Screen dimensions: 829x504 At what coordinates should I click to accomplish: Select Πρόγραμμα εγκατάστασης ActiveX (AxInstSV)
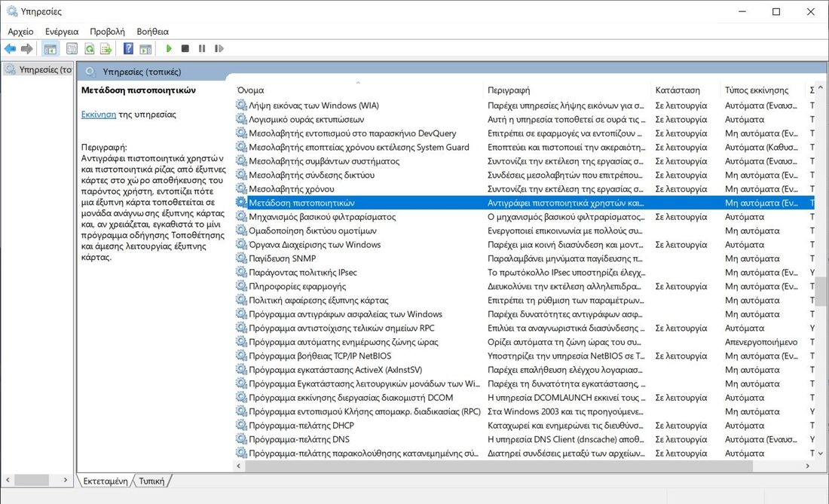pos(335,369)
